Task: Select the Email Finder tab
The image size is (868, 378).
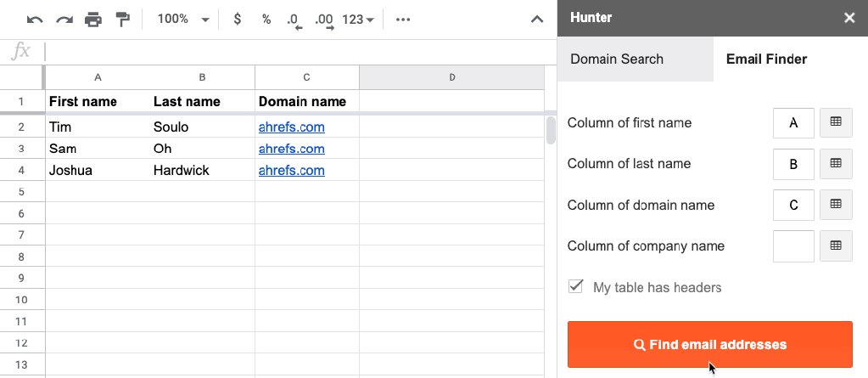Action: [766, 59]
